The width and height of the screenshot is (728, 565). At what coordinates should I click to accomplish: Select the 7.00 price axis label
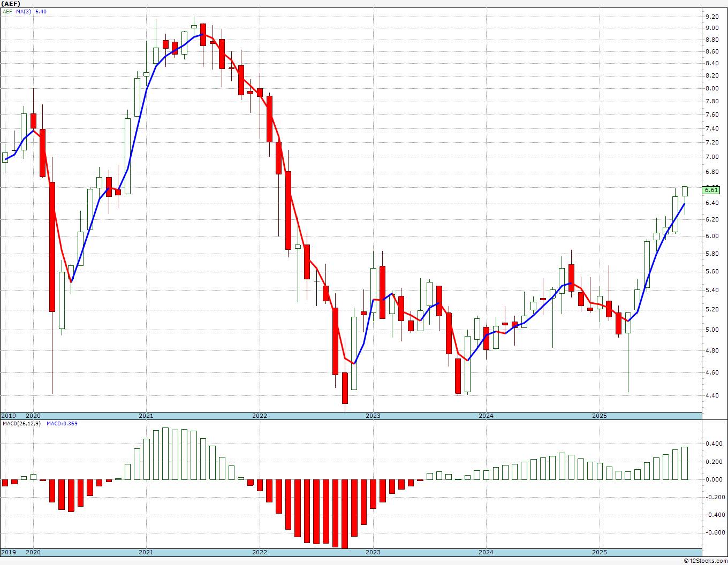click(712, 157)
